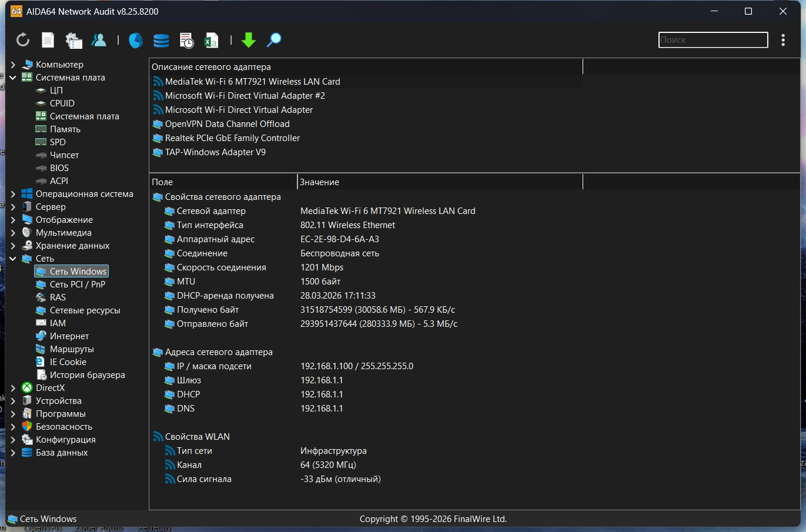Open the Интернет tree item
806x532 pixels.
coord(69,336)
